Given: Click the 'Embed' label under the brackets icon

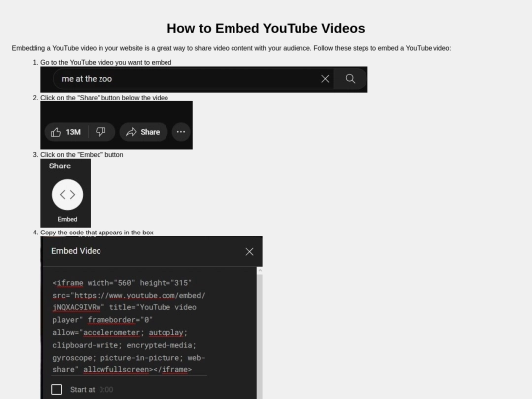Looking at the screenshot, I should (x=67, y=219).
